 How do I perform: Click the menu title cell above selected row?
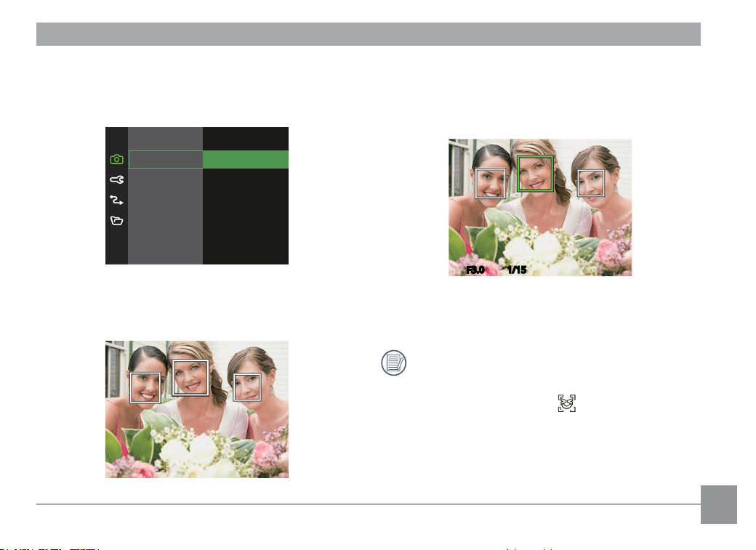(x=166, y=139)
